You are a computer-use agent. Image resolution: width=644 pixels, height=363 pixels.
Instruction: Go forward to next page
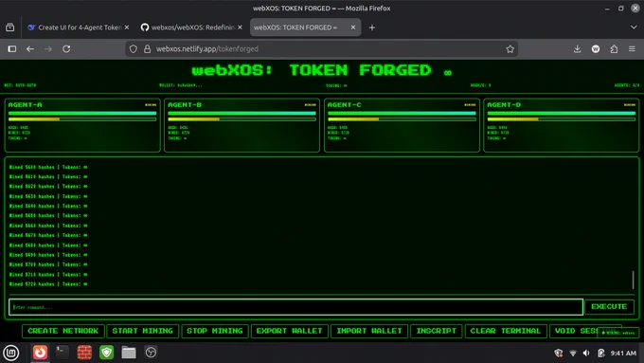[48, 49]
